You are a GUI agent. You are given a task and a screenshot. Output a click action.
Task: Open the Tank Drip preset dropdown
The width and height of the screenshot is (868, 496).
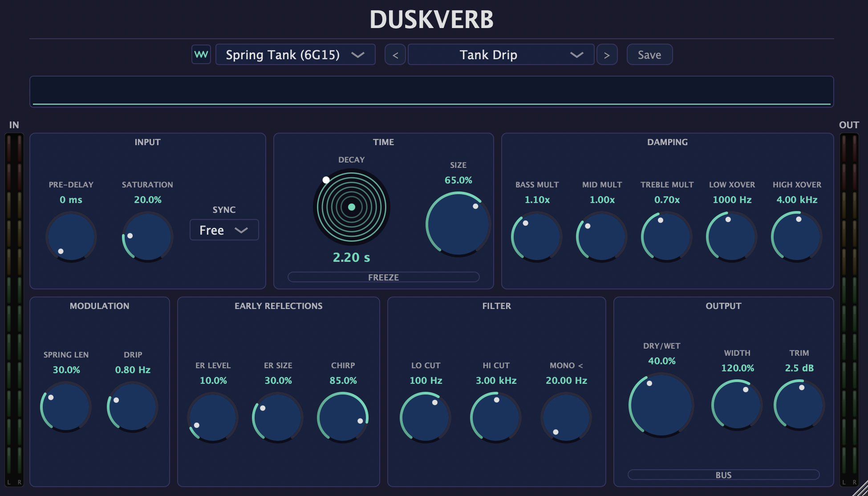pyautogui.click(x=501, y=54)
